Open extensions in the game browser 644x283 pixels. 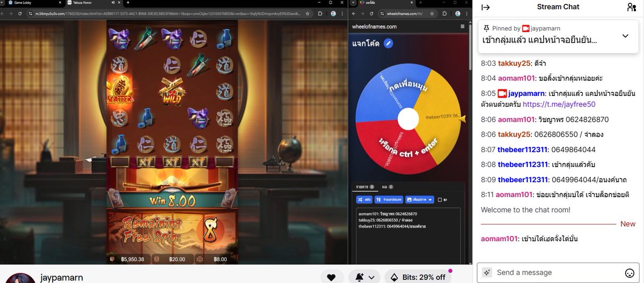(x=321, y=13)
